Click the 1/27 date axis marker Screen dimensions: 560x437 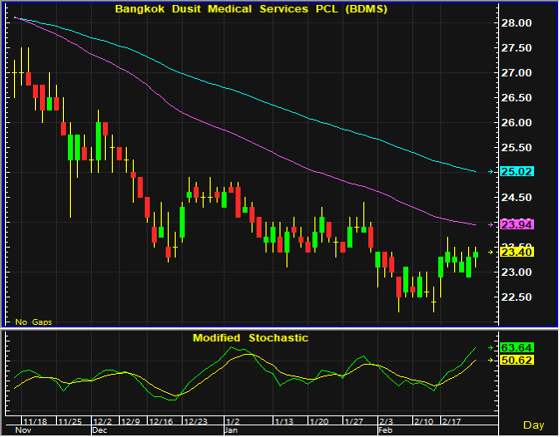pyautogui.click(x=354, y=421)
